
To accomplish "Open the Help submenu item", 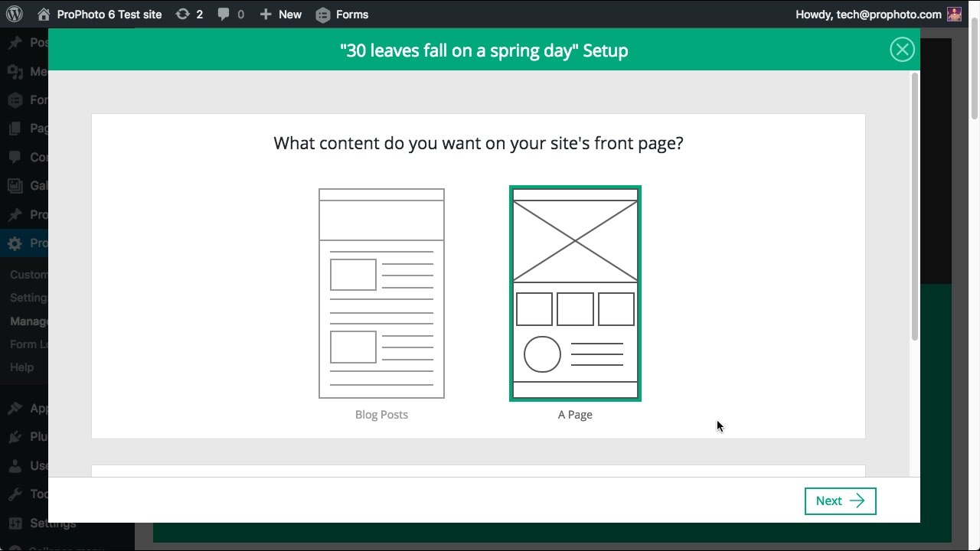I will pyautogui.click(x=21, y=367).
